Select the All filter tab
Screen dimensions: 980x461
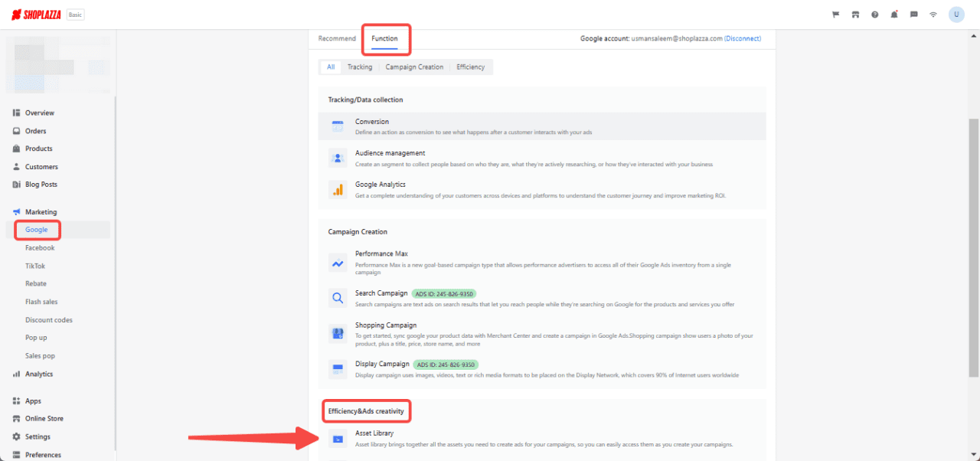pyautogui.click(x=331, y=67)
